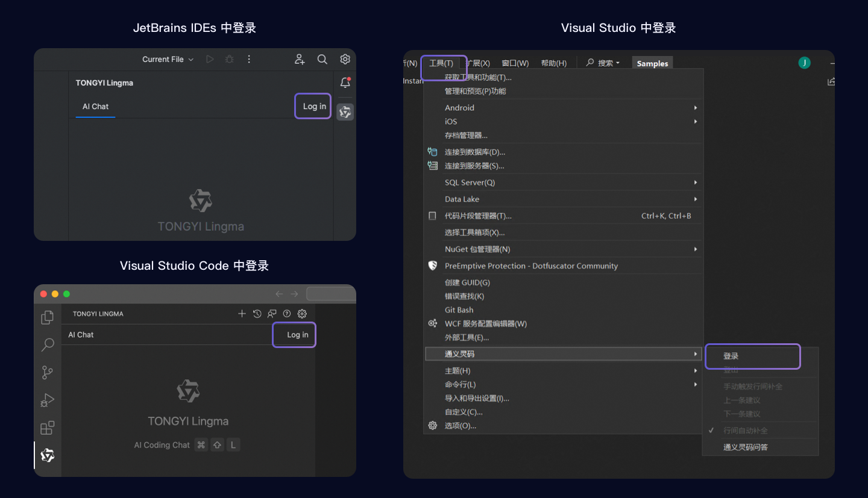Click the green J account avatar
The height and width of the screenshot is (498, 868).
[x=804, y=63]
